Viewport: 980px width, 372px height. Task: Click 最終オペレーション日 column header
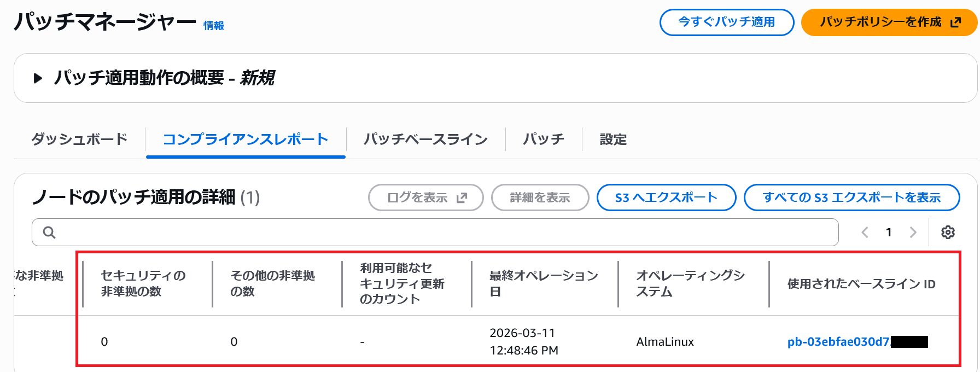point(544,283)
